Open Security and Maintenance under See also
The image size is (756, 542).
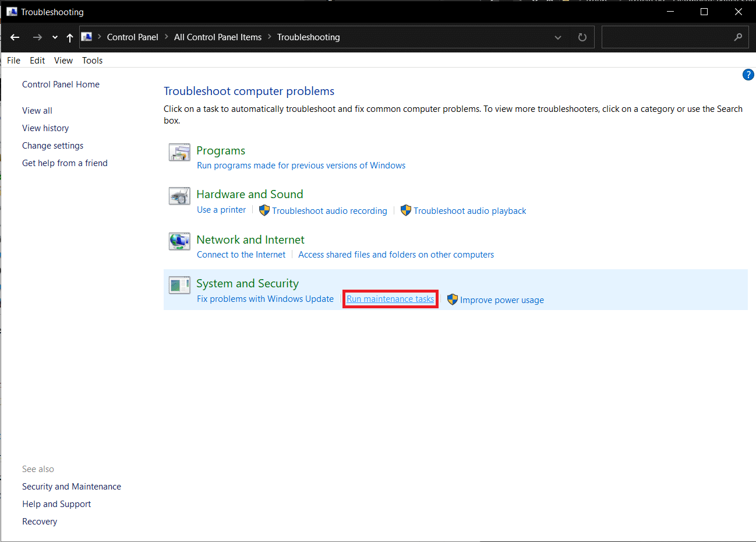coord(72,487)
